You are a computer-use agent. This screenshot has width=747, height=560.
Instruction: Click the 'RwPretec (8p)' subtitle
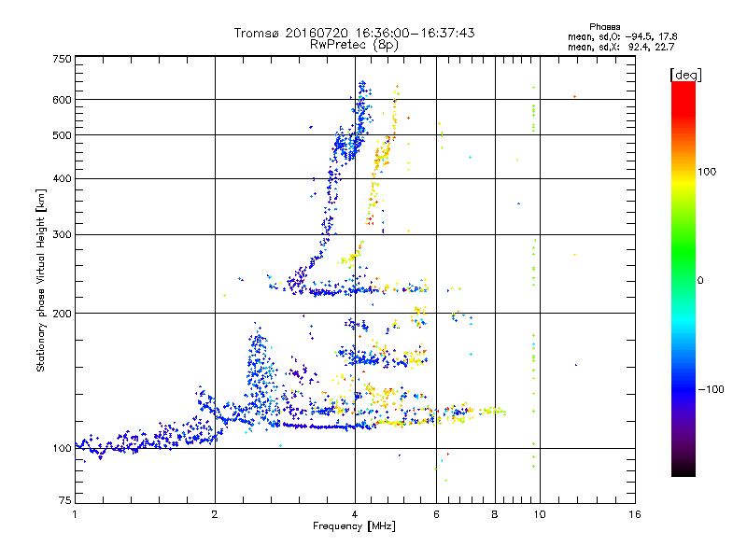pyautogui.click(x=354, y=45)
